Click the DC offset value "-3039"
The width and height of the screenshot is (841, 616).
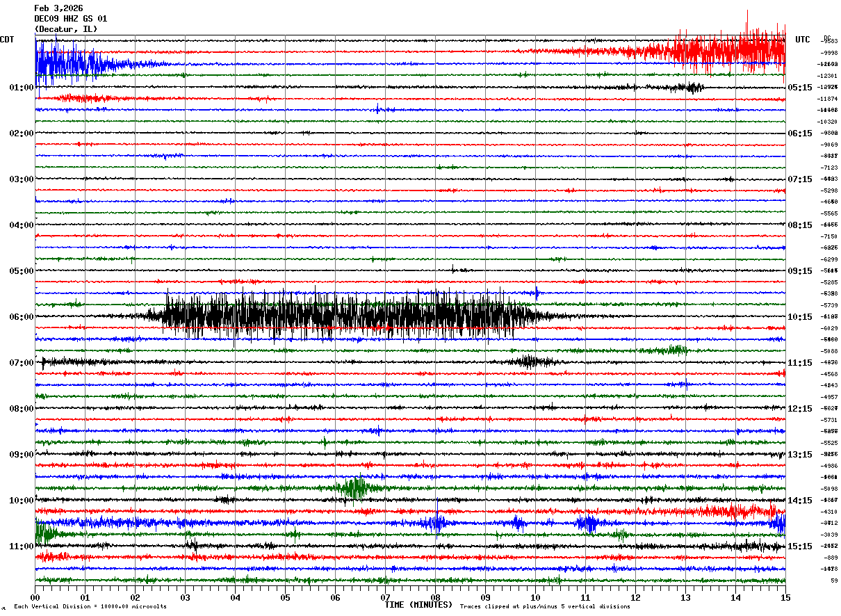[x=830, y=535]
